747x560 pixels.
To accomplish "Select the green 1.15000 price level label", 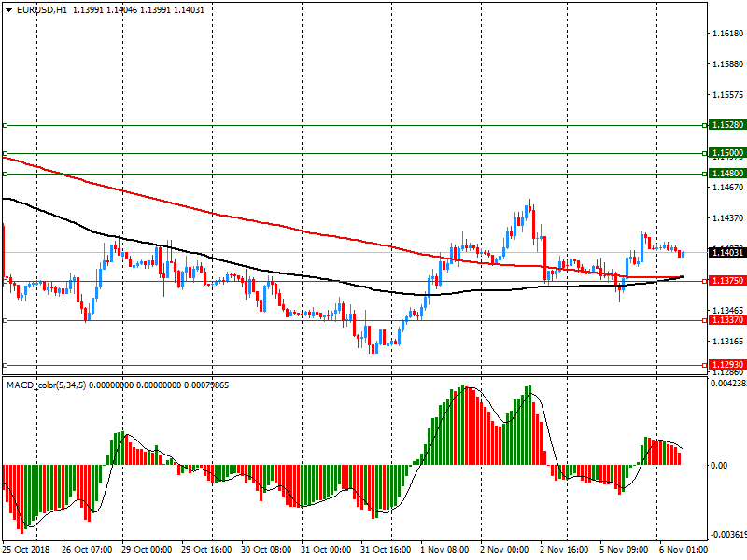I will pyautogui.click(x=727, y=153).
